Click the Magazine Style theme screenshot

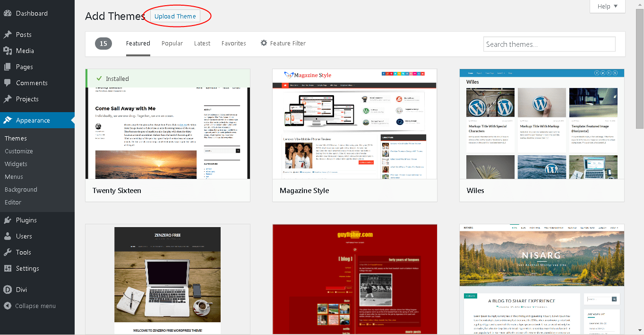355,124
